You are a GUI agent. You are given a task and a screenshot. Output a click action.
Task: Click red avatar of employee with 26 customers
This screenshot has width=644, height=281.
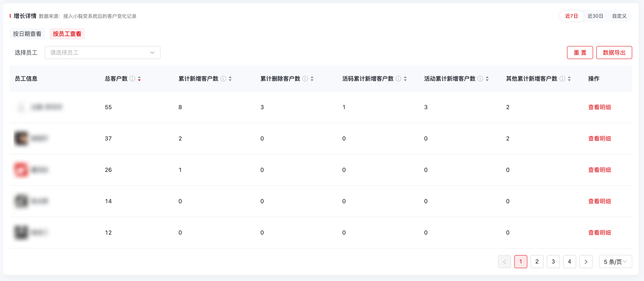point(21,170)
